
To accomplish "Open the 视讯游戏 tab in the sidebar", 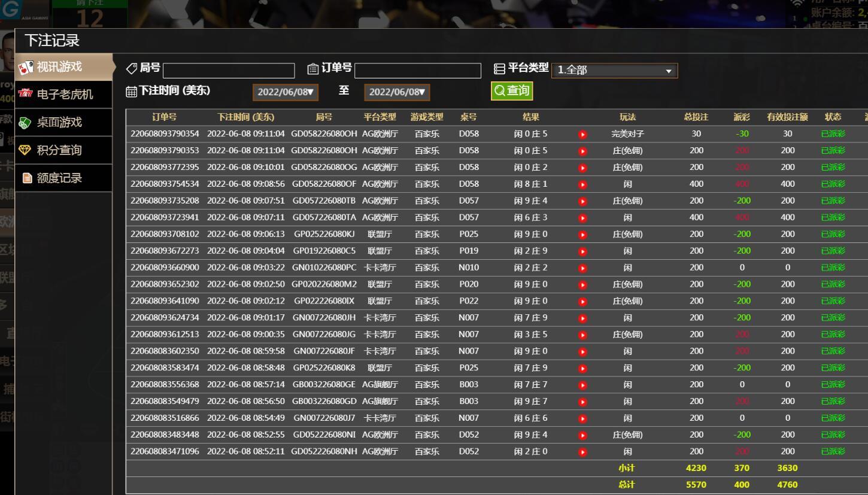I will [x=64, y=67].
